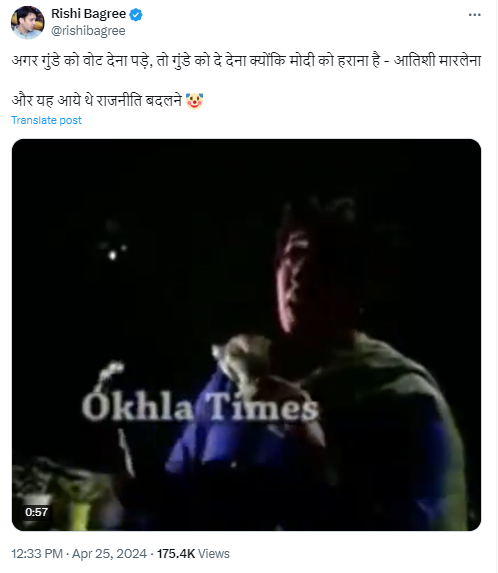Select the first Hindi line starting अगर गुंडे

(246, 60)
